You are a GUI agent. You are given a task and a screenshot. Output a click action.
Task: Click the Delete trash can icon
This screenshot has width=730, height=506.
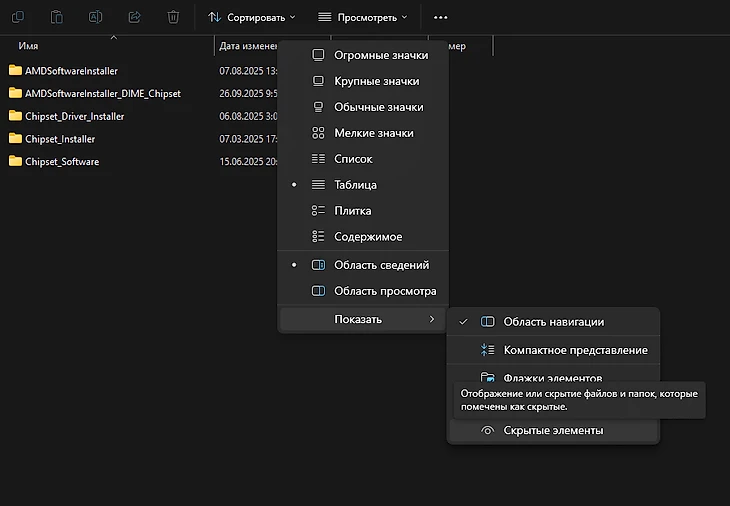tap(173, 17)
